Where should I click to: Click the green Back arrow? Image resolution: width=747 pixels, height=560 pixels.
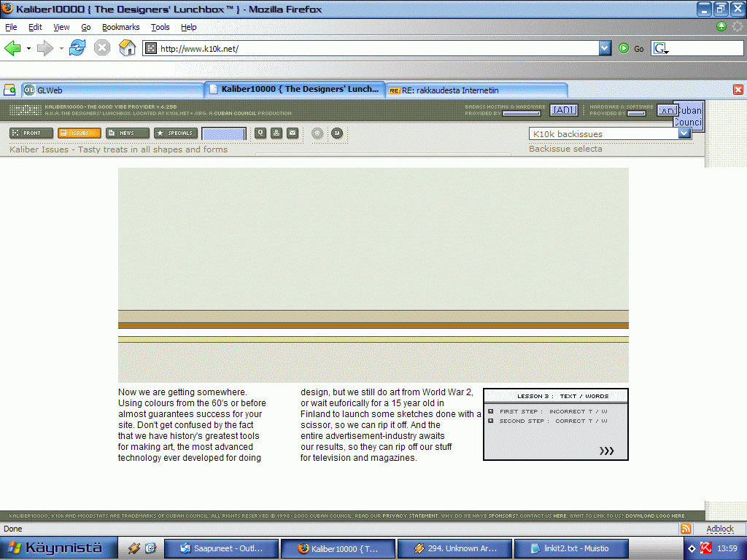click(12, 48)
